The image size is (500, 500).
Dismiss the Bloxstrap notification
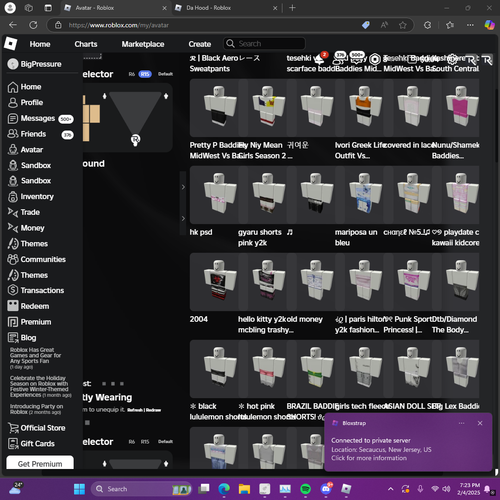coord(480,423)
